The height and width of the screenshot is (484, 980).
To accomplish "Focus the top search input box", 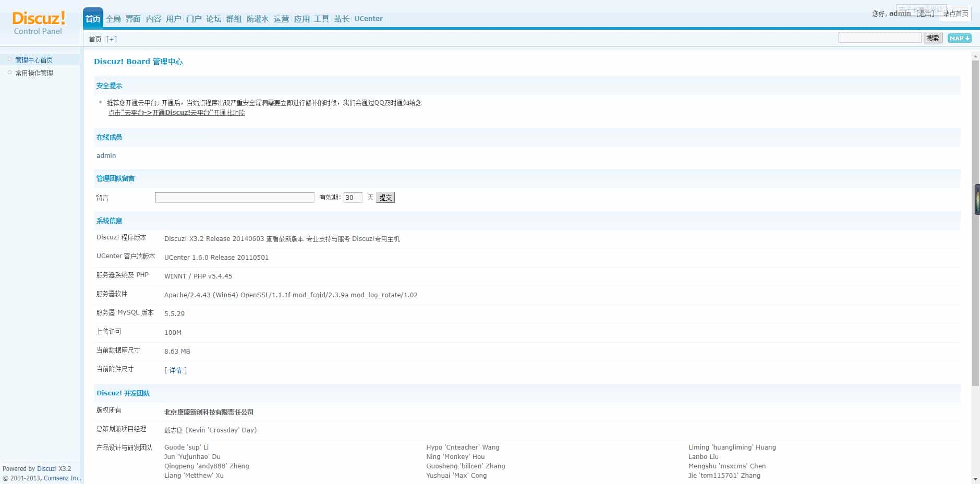I will pyautogui.click(x=880, y=38).
